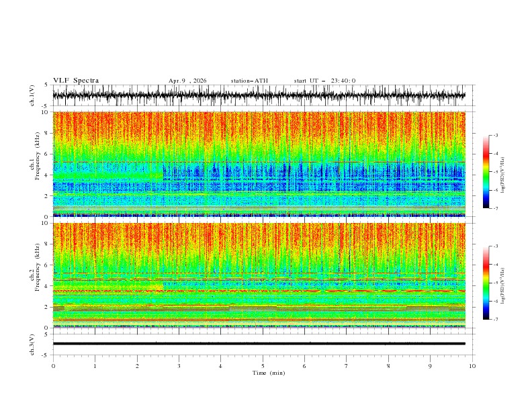This screenshot has height=411, width=532.
Task: Click the ch.1 log(PSD) colorbar label
Action: (x=503, y=175)
